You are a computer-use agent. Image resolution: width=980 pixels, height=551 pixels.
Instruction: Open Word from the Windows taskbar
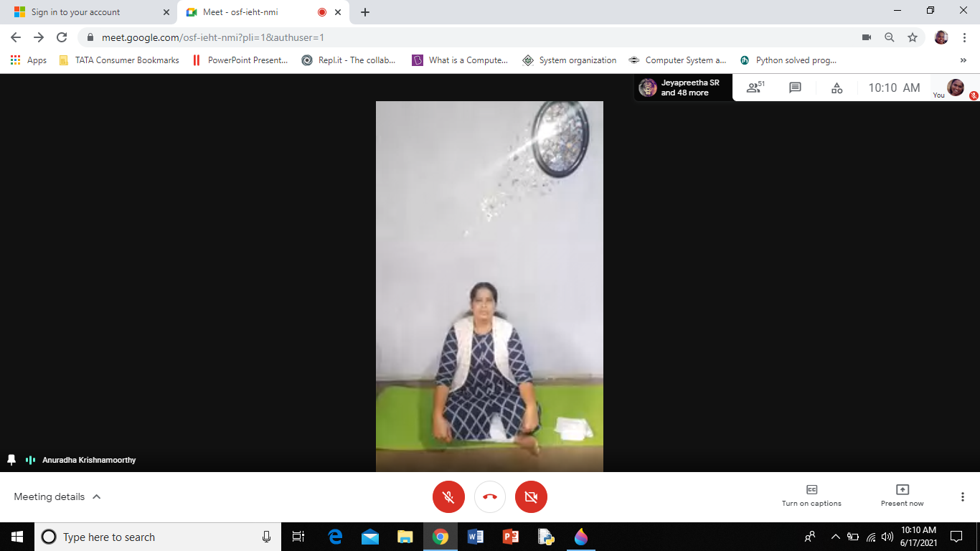pyautogui.click(x=475, y=537)
